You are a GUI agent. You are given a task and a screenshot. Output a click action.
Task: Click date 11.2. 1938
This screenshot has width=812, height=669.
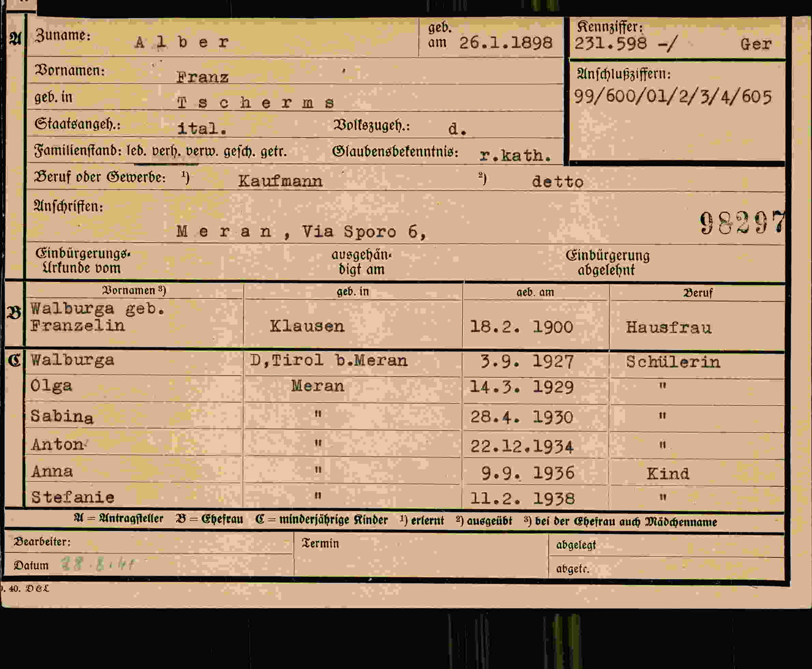[522, 499]
